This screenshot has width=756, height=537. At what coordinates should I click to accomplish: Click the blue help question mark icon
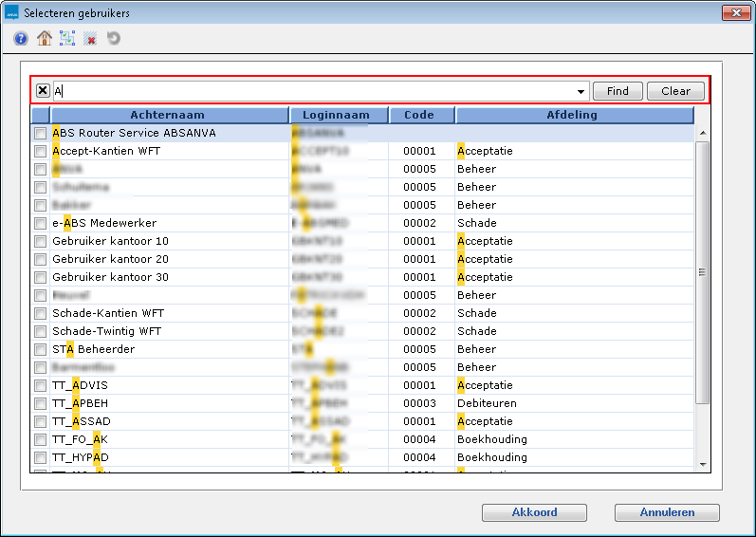pos(21,39)
